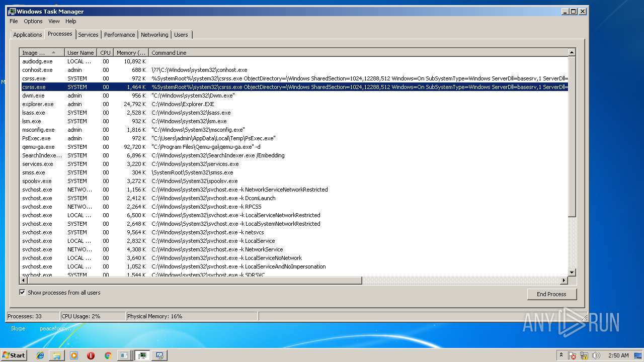Switch to the Users tab
644x362 pixels.
tap(181, 35)
